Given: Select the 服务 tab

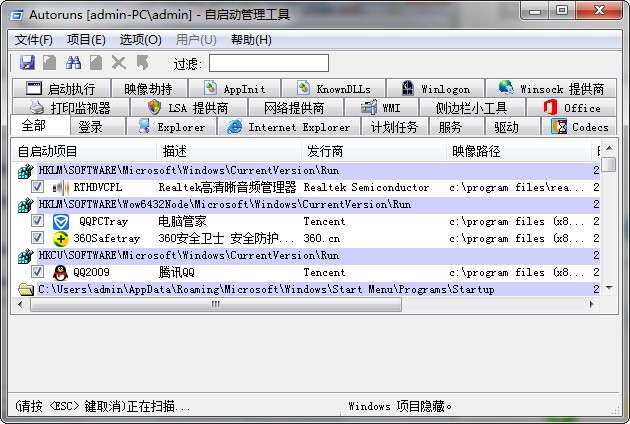Looking at the screenshot, I should point(457,127).
